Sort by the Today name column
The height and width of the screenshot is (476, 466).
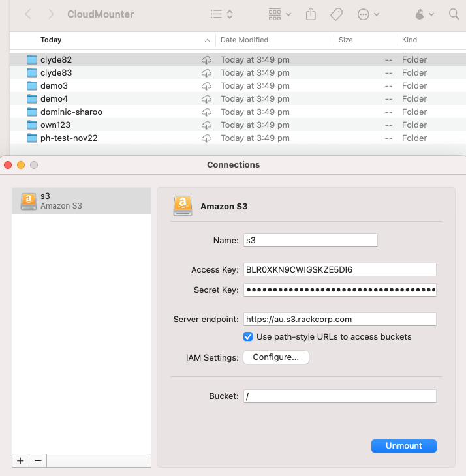51,40
